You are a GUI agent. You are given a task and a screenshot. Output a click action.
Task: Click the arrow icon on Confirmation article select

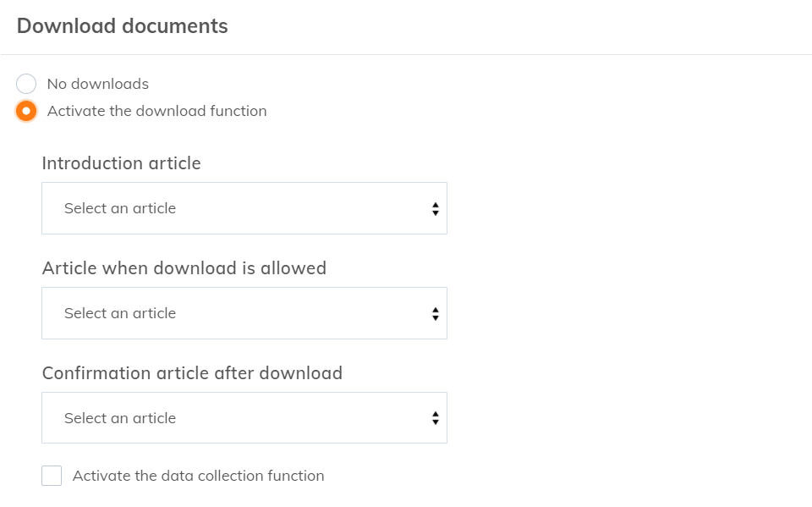435,418
